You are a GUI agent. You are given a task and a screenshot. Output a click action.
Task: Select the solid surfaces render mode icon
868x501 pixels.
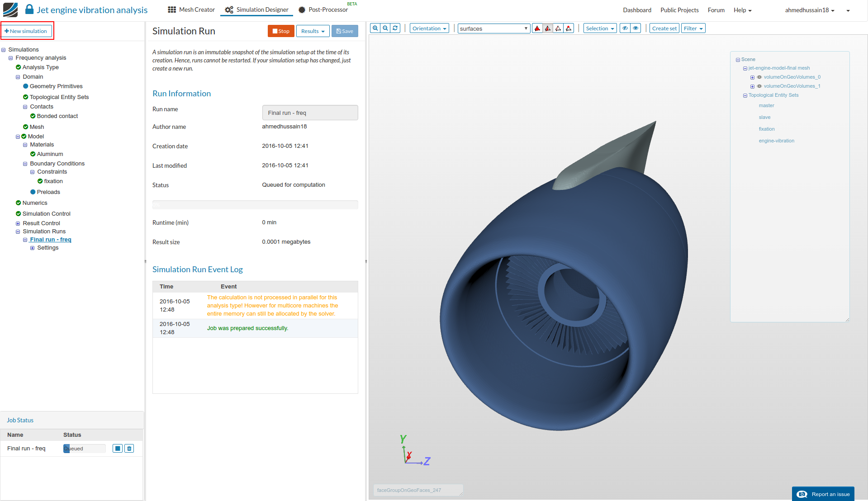(x=537, y=28)
